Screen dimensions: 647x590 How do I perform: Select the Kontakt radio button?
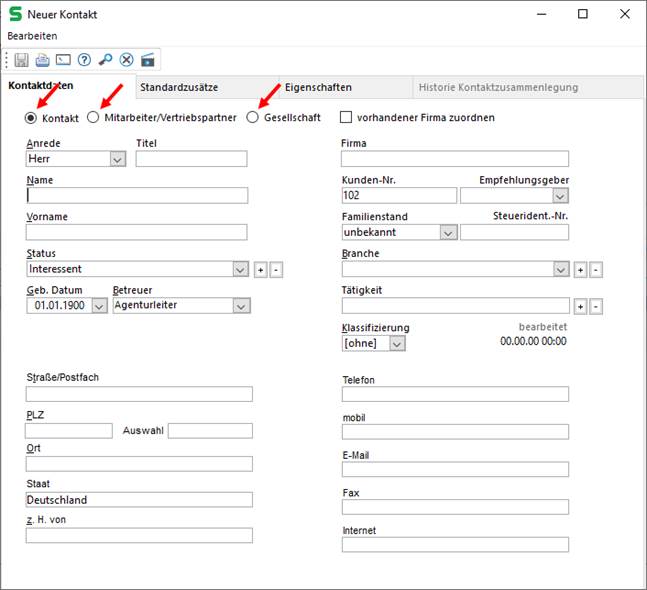click(x=31, y=118)
